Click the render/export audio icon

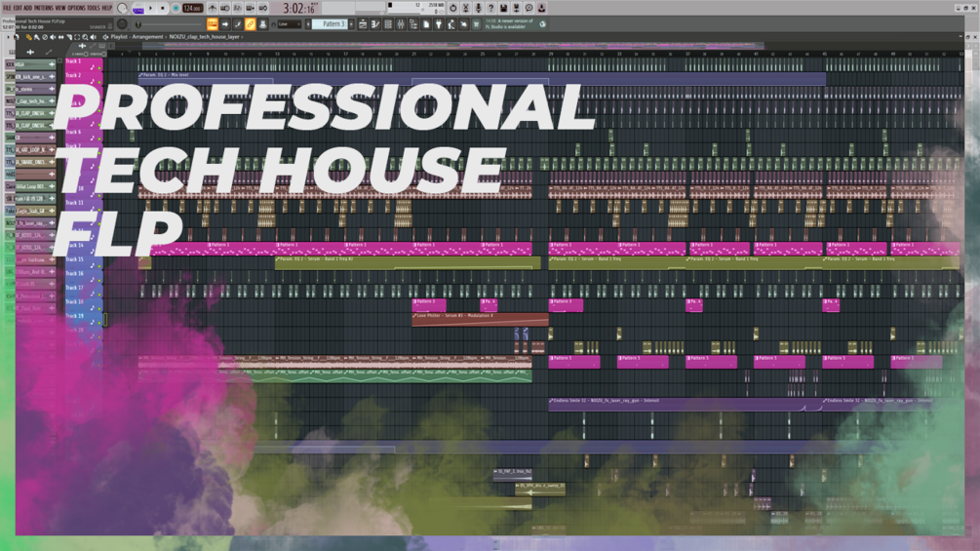click(x=516, y=8)
